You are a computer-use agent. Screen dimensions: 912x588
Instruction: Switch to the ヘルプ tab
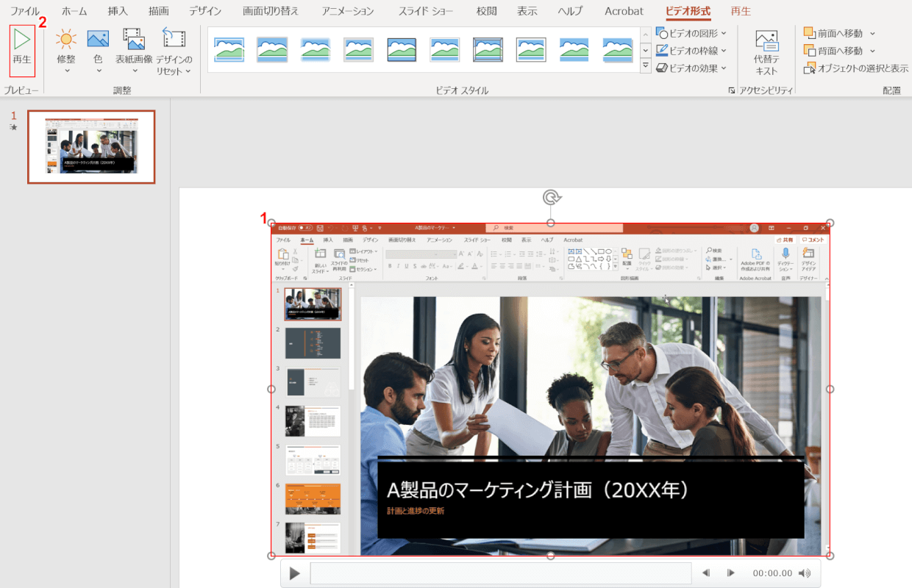pyautogui.click(x=570, y=11)
